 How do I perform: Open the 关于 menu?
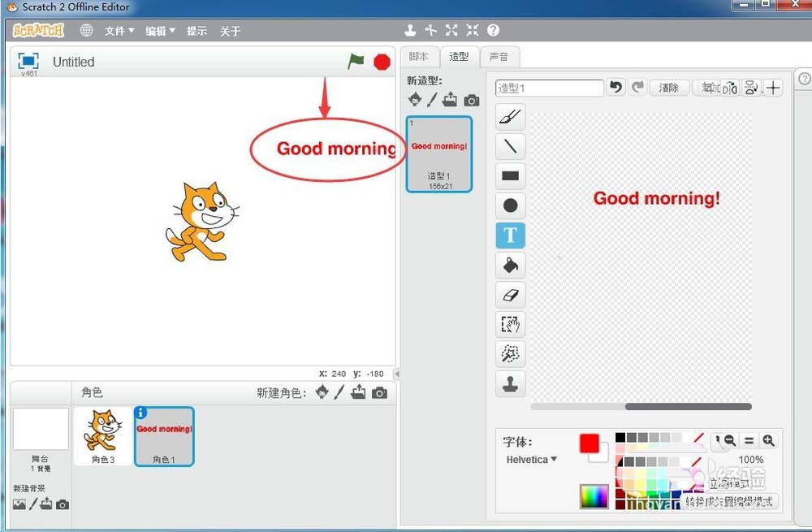(x=230, y=31)
